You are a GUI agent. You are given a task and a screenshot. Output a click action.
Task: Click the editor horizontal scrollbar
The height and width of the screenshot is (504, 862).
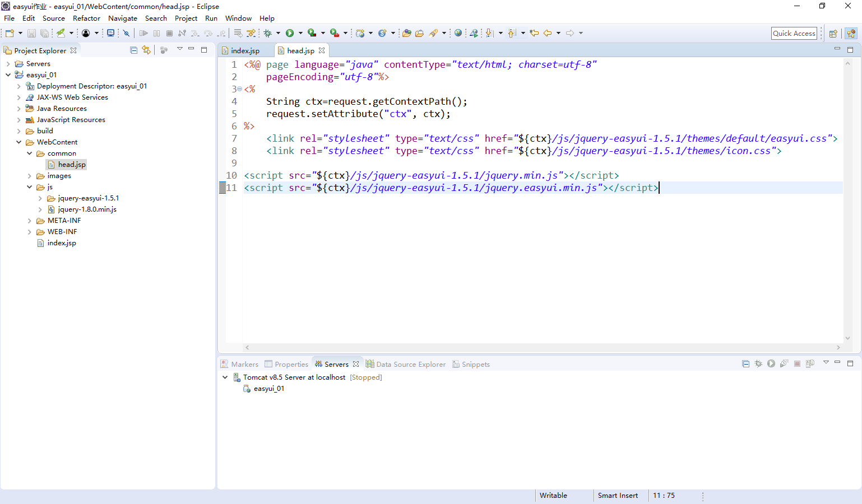(x=542, y=347)
